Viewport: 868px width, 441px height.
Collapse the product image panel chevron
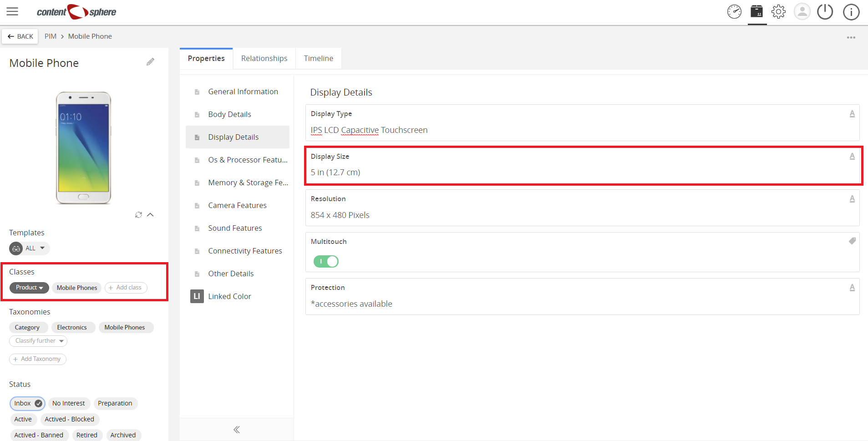150,215
